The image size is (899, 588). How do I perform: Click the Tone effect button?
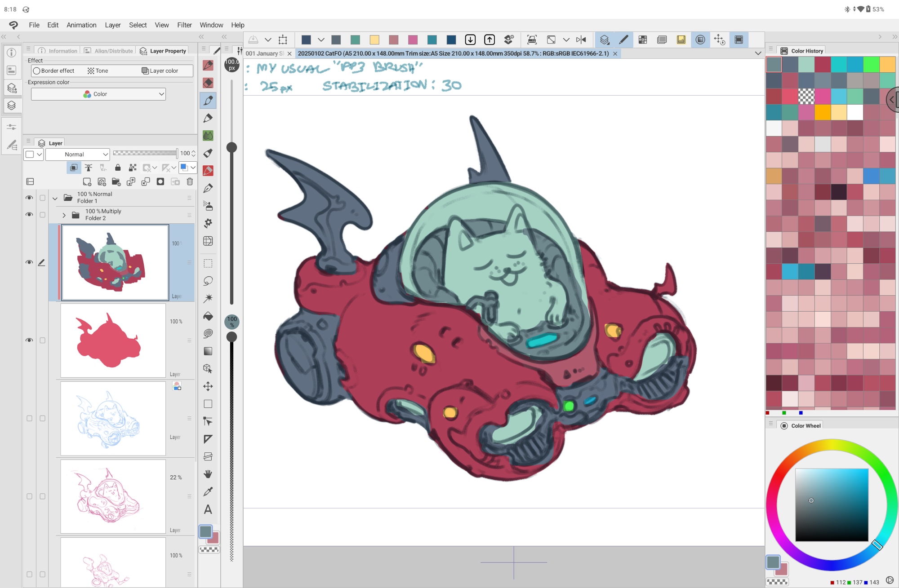click(x=98, y=71)
